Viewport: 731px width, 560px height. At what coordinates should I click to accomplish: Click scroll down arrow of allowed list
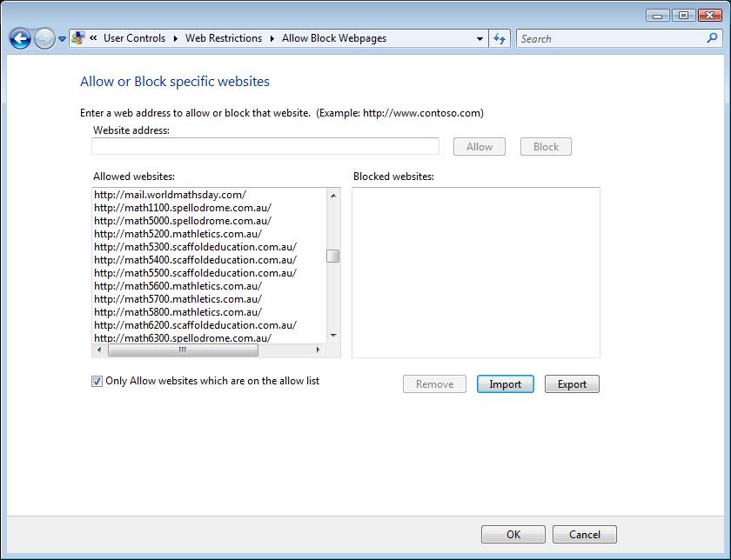click(x=333, y=336)
